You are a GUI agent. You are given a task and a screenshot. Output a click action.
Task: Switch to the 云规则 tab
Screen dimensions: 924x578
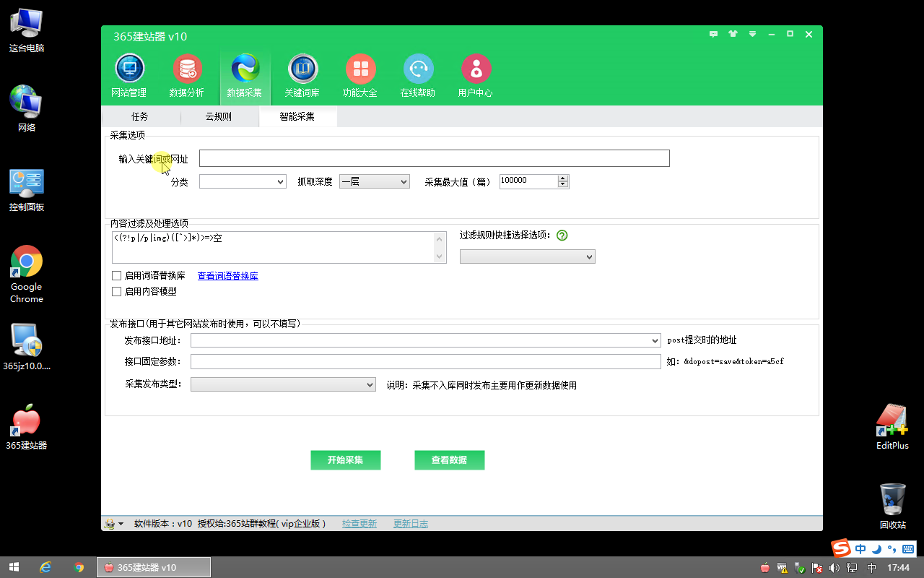pyautogui.click(x=219, y=116)
